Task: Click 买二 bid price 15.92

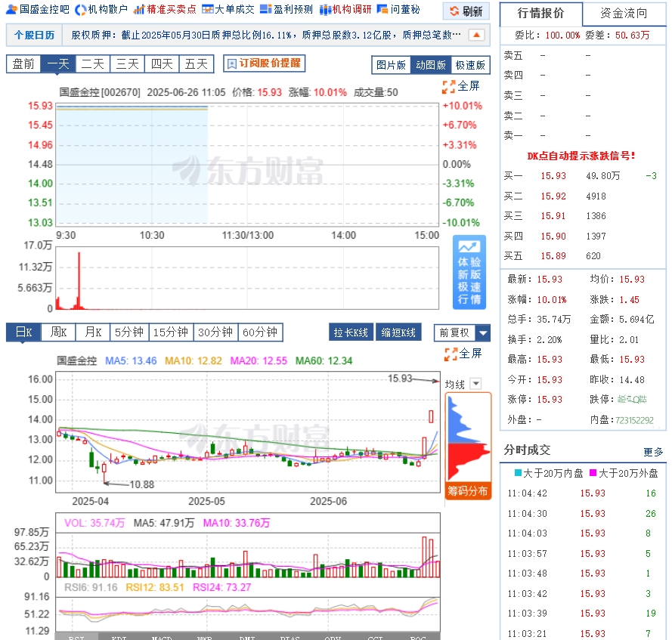Action: point(553,196)
